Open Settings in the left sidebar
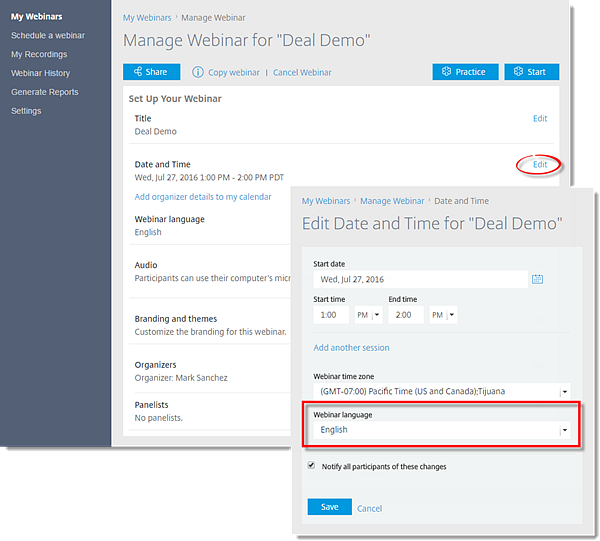This screenshot has height=541, width=600. 26,111
